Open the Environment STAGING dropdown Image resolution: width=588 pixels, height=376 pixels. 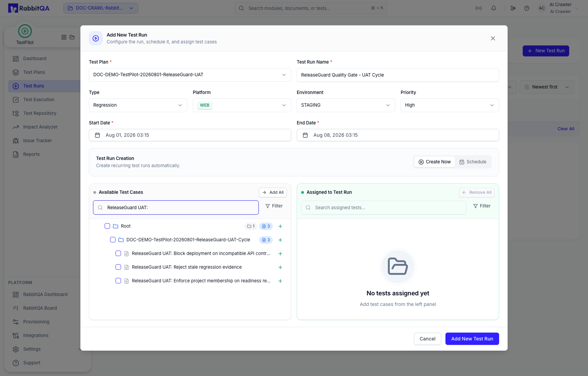tap(346, 105)
